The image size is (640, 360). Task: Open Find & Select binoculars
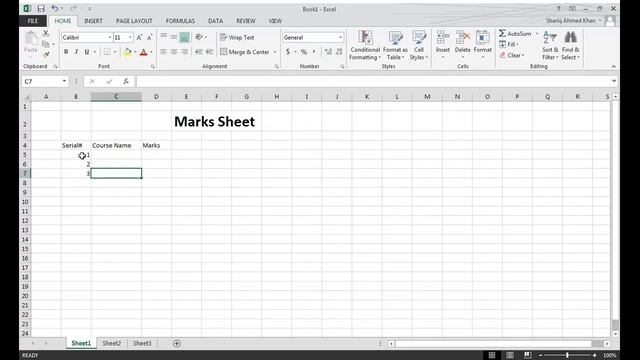[x=570, y=45]
